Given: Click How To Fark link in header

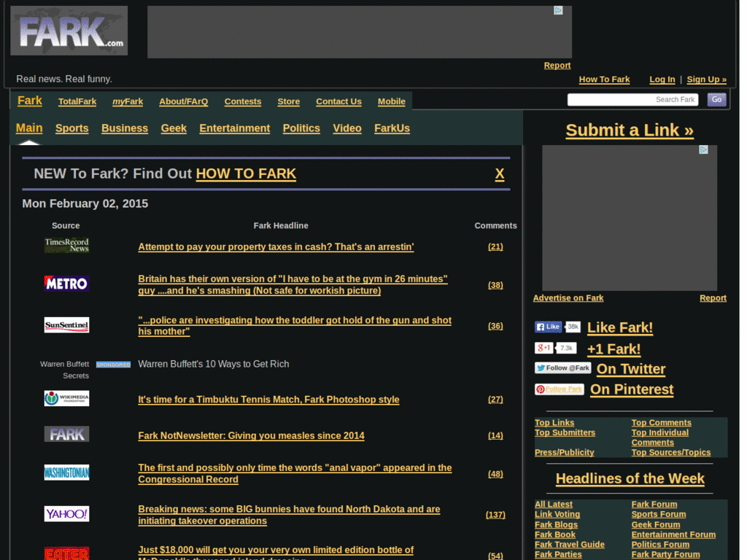Looking at the screenshot, I should [x=604, y=79].
